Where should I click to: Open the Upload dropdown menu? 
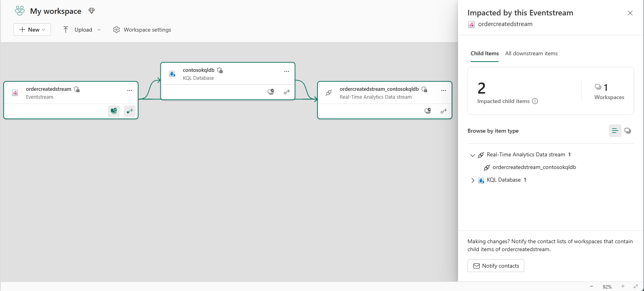[x=82, y=30]
